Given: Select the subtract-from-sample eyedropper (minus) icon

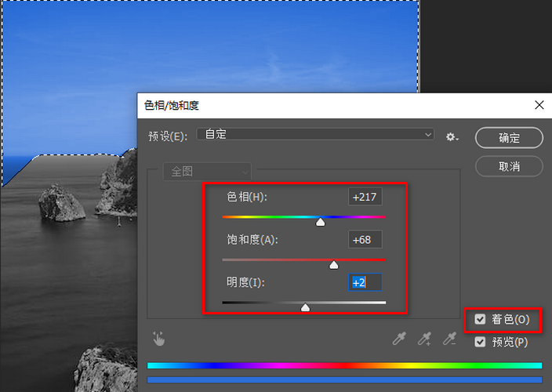Looking at the screenshot, I should [449, 339].
